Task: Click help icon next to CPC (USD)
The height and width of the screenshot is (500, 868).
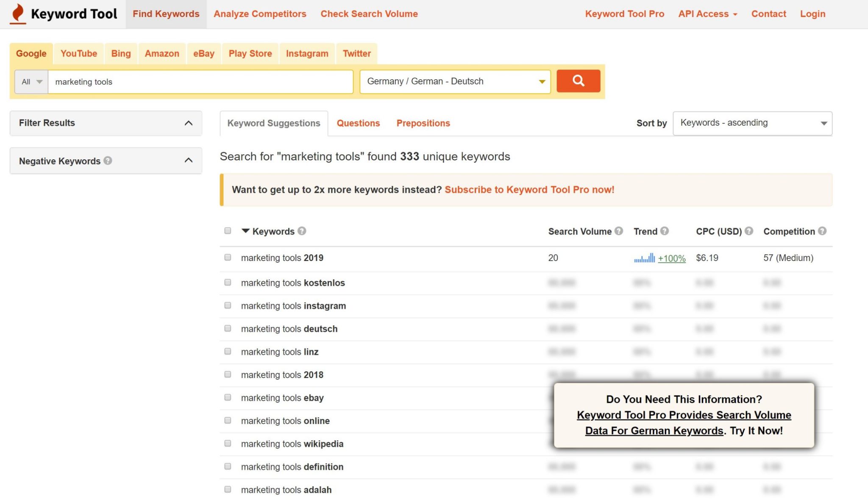Action: (x=749, y=231)
